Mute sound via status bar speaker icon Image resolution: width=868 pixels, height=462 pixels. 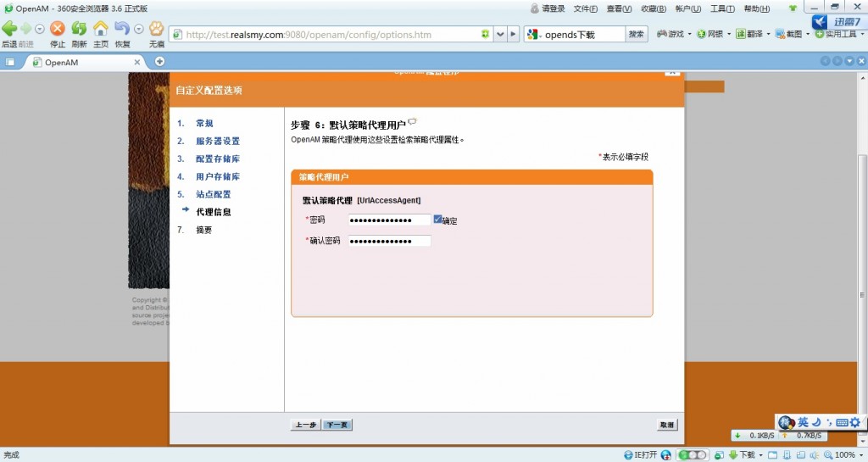tap(815, 455)
